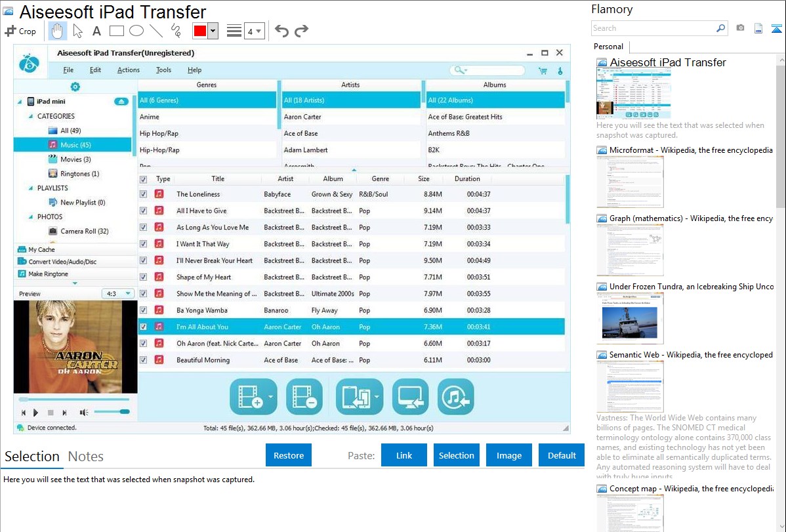
Task: Open Add files button dropdown arrow
Action: pyautogui.click(x=271, y=397)
